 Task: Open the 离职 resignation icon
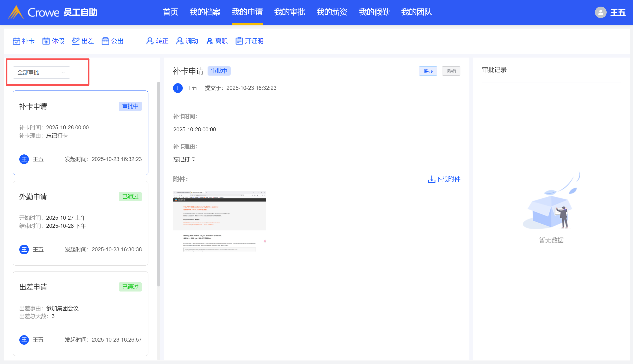[209, 41]
